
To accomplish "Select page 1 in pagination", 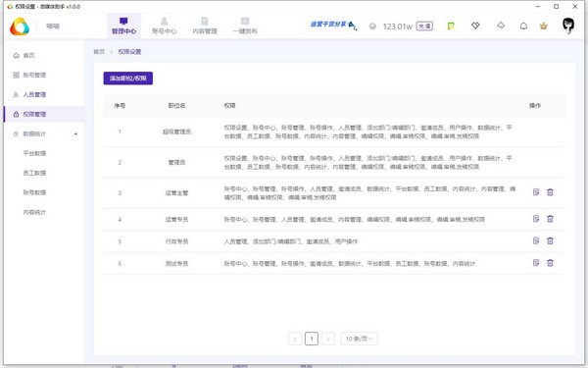I will click(312, 339).
